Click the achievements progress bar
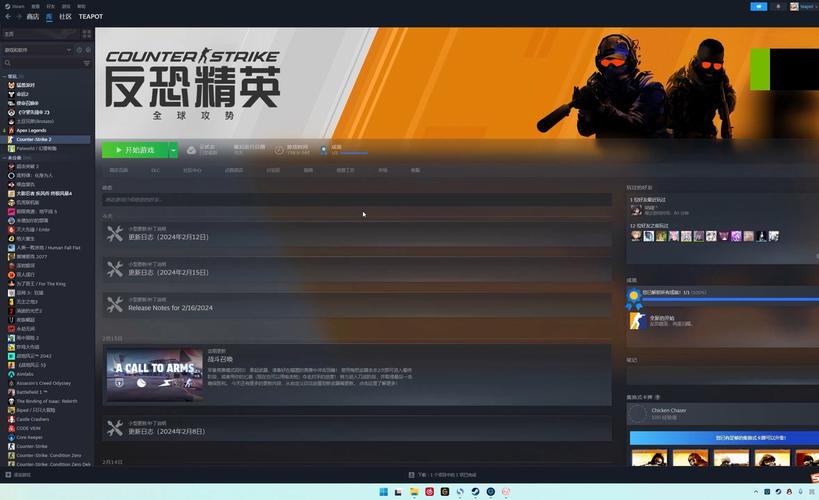Screen dimensions: 819x500 (x=350, y=153)
